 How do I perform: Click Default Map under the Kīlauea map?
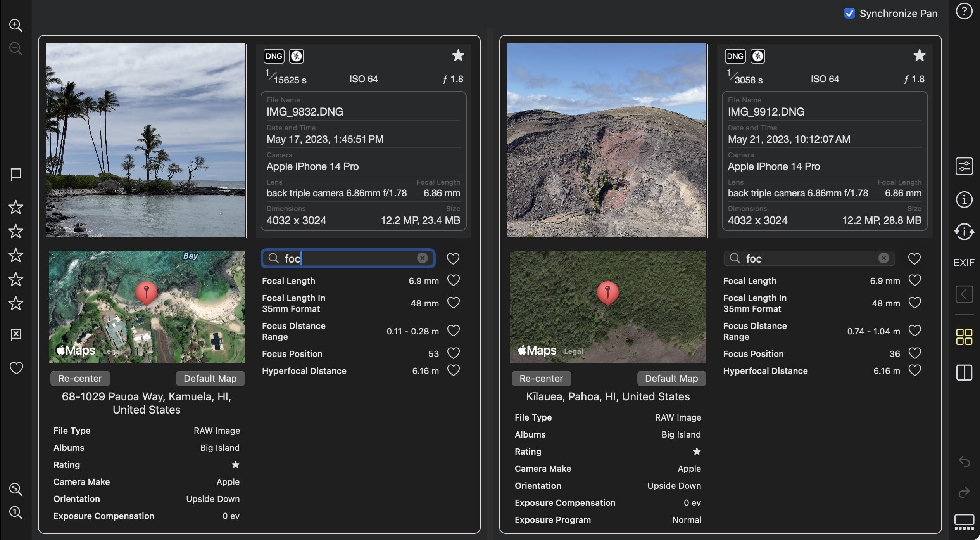(x=671, y=379)
